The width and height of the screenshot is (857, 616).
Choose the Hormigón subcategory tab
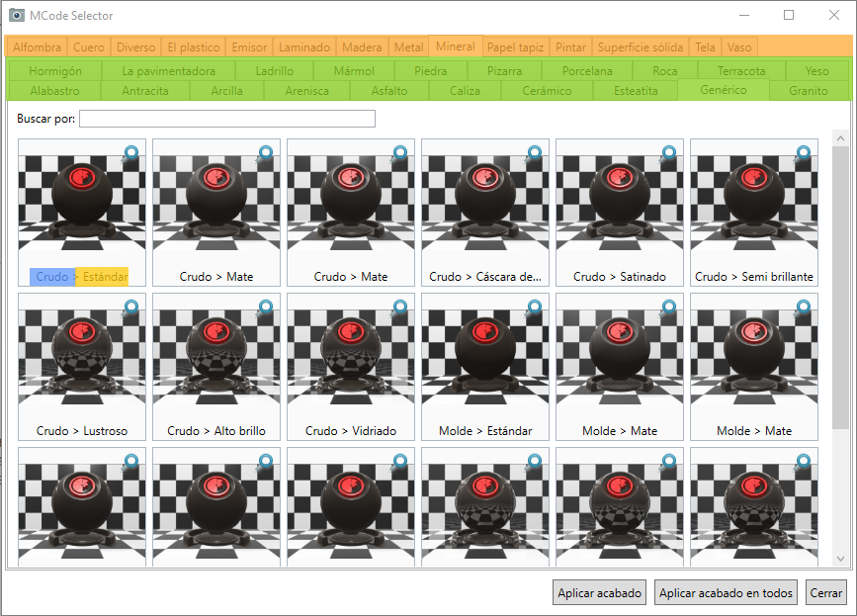point(55,71)
